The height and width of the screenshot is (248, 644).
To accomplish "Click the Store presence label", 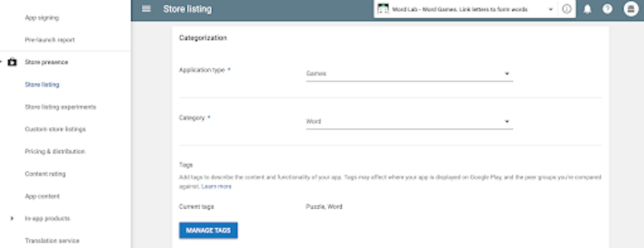I will coord(46,62).
